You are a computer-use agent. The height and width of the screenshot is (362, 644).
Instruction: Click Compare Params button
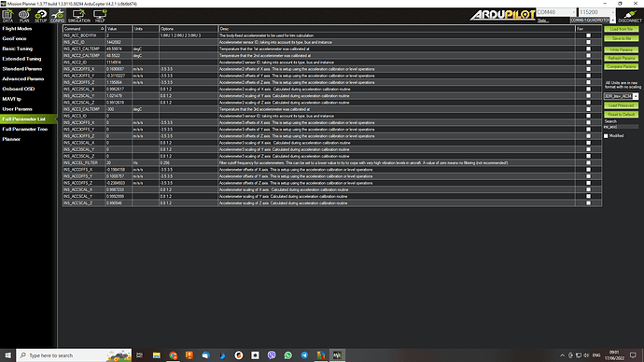(621, 66)
